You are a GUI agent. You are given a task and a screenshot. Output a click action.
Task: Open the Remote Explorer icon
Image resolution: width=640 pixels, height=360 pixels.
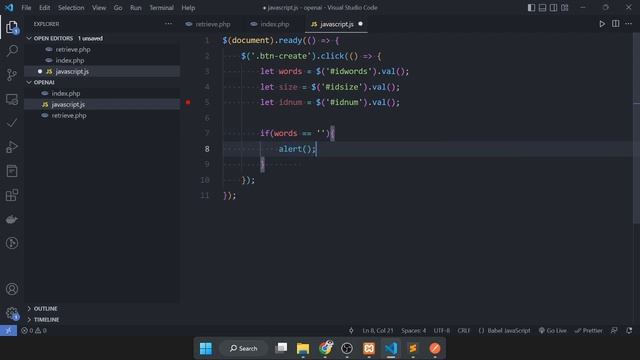pyautogui.click(x=12, y=99)
